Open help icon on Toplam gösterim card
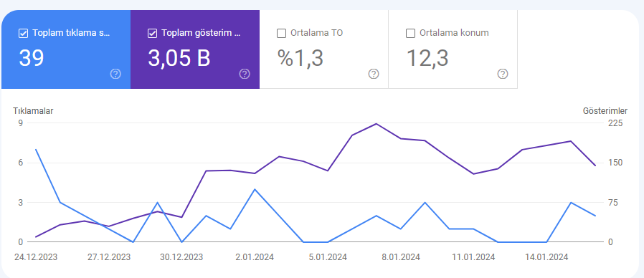Screen dimensions: 644x278 (x=245, y=74)
